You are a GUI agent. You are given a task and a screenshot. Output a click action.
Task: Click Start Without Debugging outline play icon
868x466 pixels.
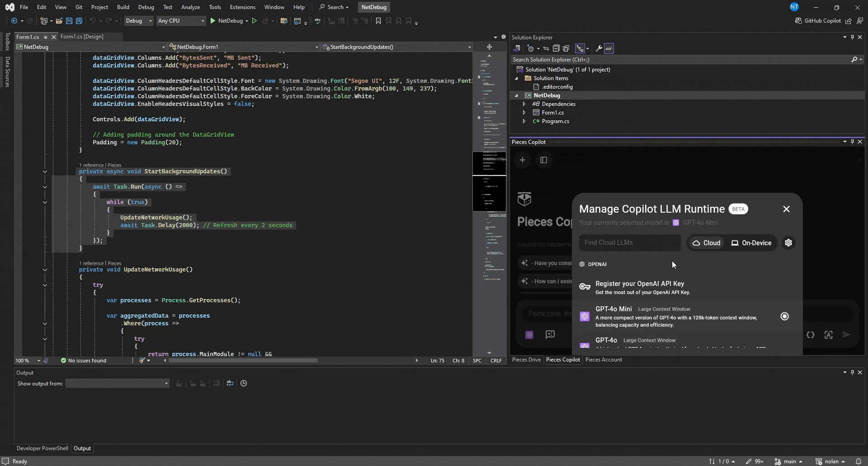(x=254, y=21)
